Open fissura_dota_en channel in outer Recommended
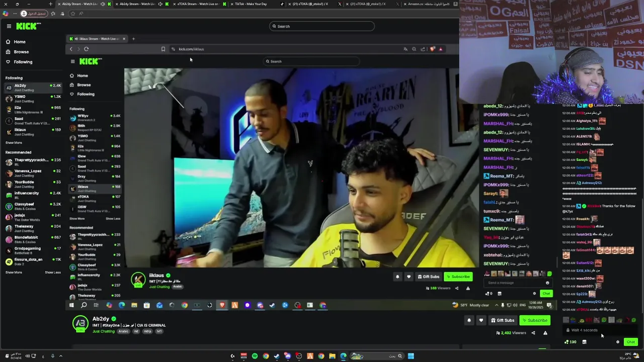Viewport: 644px width, 362px height. click(x=33, y=261)
